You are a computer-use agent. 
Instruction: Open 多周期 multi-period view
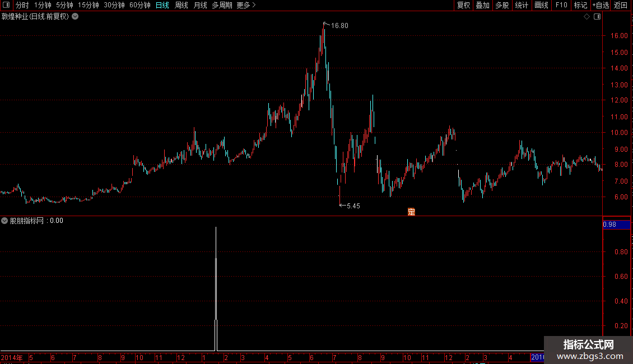pos(222,5)
